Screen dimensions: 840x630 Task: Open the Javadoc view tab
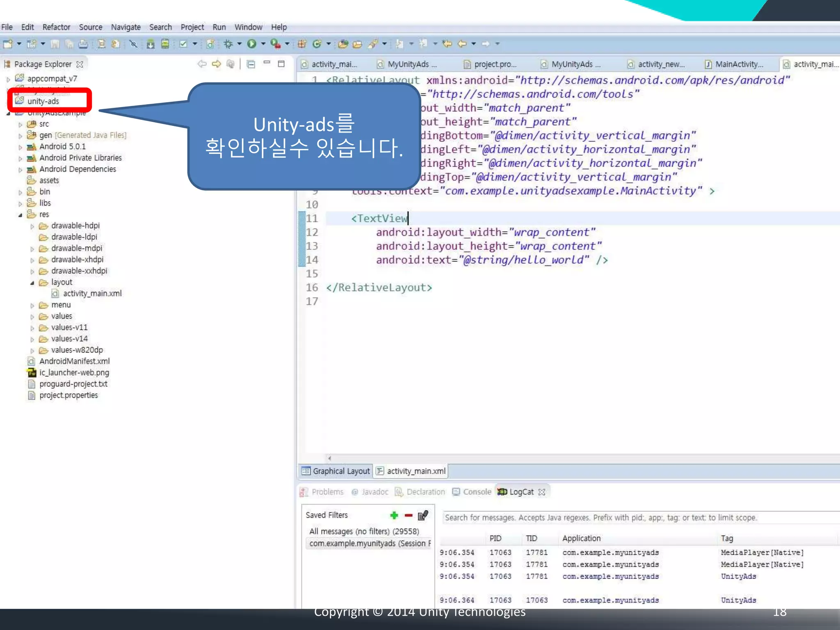click(370, 492)
